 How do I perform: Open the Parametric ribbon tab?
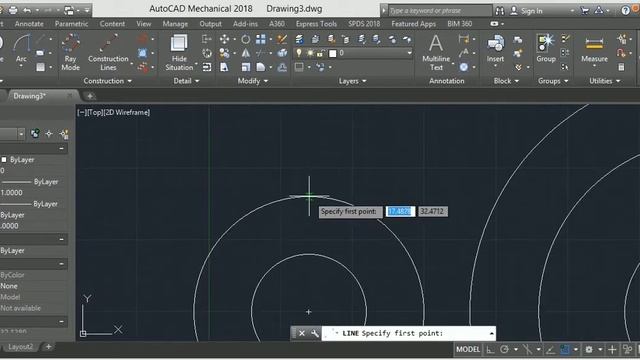71,24
